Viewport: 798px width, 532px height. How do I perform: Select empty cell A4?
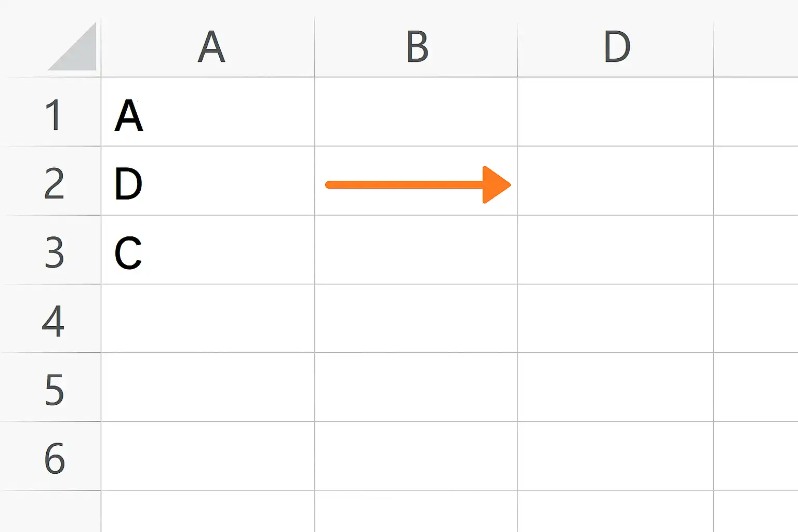click(x=208, y=318)
